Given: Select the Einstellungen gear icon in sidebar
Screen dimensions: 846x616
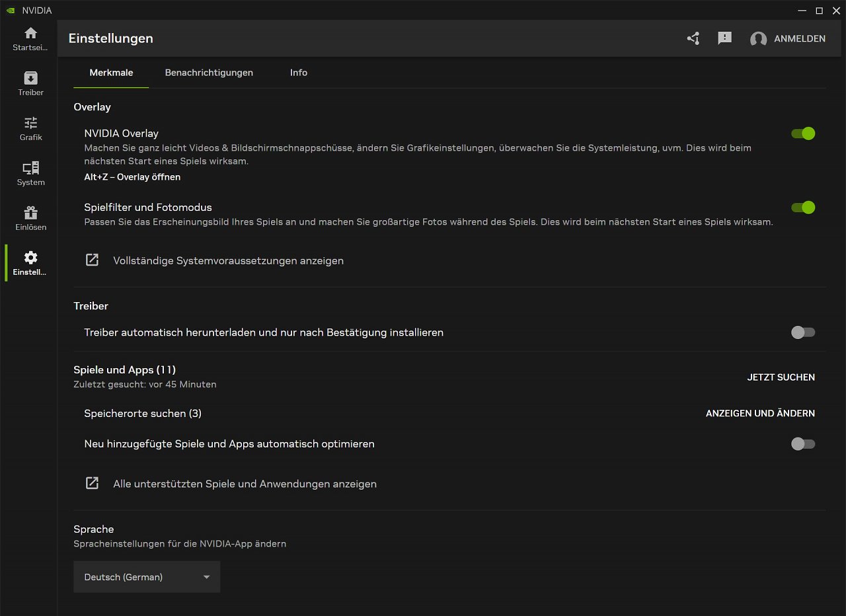Looking at the screenshot, I should (30, 258).
